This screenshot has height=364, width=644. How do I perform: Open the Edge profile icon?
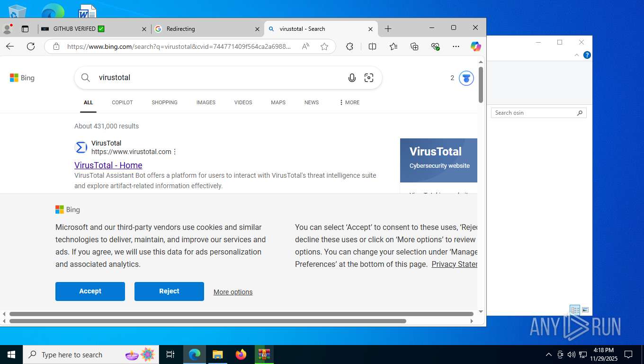coord(7,28)
